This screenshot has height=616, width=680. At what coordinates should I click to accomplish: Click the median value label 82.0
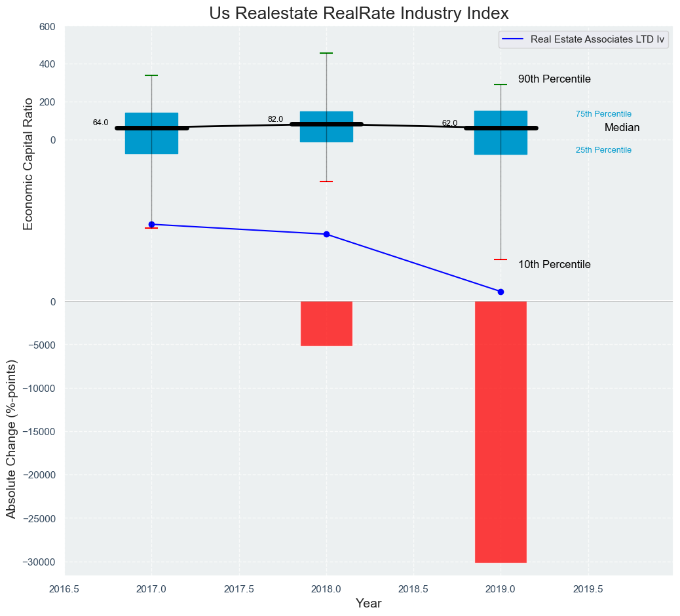(x=275, y=119)
